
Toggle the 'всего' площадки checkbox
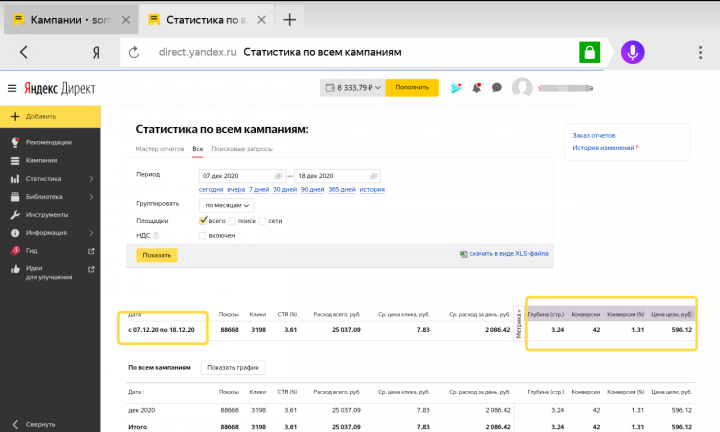click(x=204, y=220)
